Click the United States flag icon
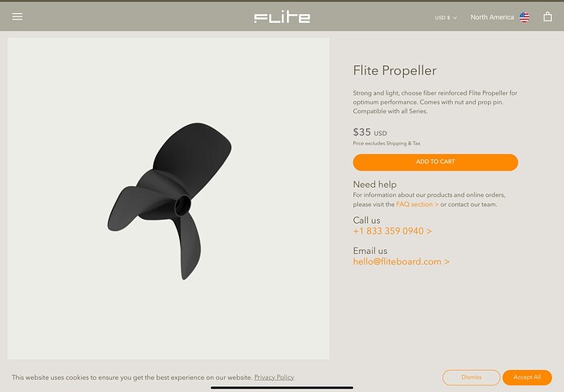Viewport: 564px width, 392px height. pyautogui.click(x=525, y=17)
